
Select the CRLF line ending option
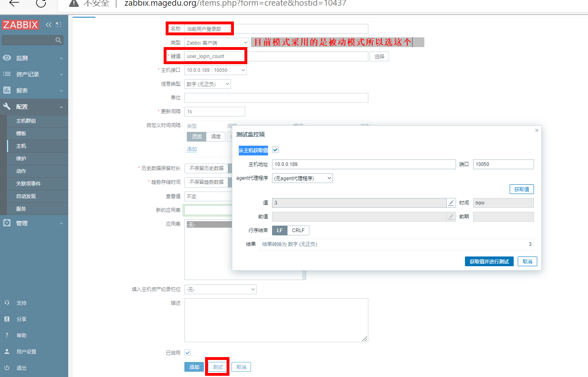pos(298,230)
